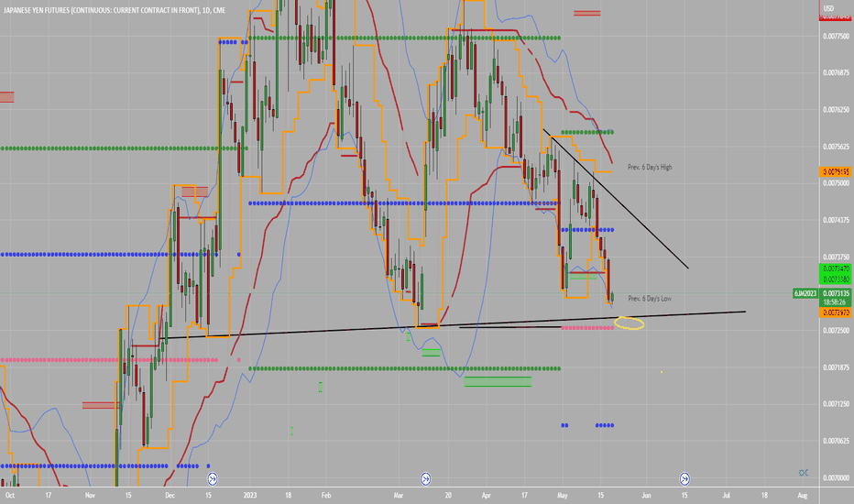Click the 0.0070000 price axis label

[x=836, y=477]
